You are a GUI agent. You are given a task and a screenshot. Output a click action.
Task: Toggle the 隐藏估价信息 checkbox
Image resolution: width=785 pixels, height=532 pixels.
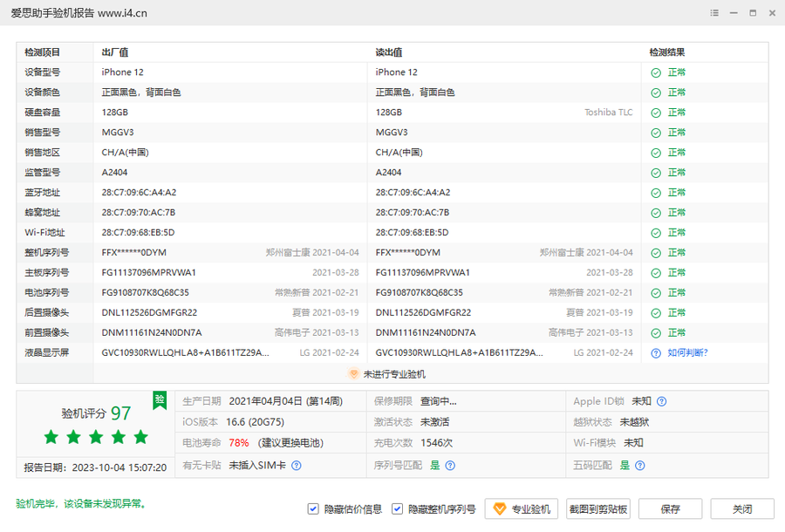(313, 509)
